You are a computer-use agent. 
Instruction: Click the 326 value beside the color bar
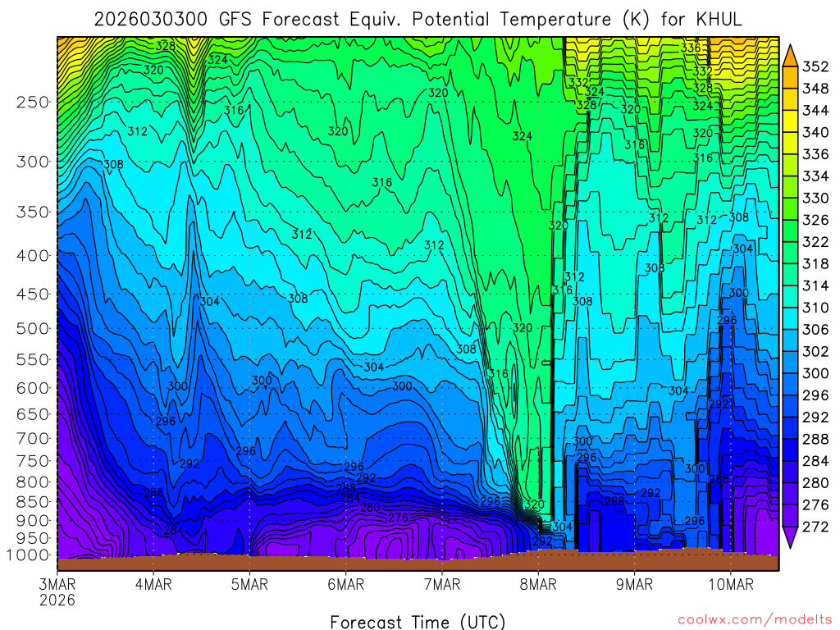pos(815,220)
